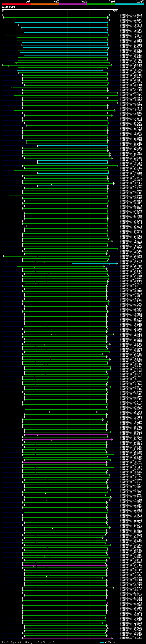Click the query sequence label AV621325
This screenshot has height=644, width=146.
pyautogui.click(x=8, y=8)
